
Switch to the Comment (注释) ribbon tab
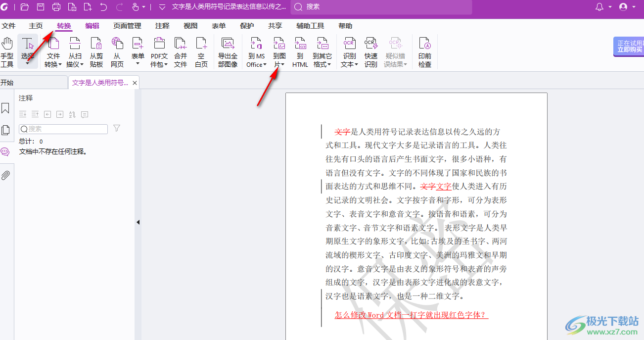162,26
